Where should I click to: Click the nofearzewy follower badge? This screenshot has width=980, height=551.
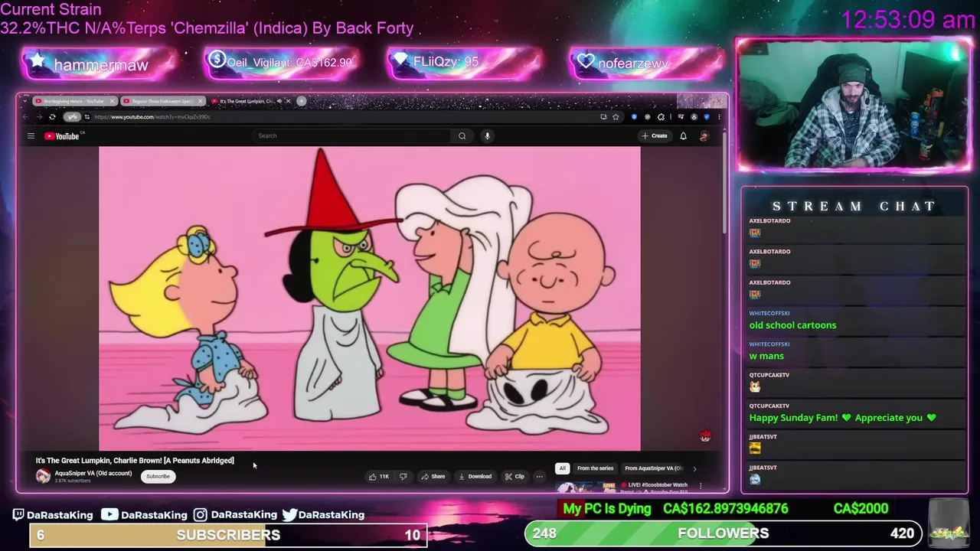[647, 63]
